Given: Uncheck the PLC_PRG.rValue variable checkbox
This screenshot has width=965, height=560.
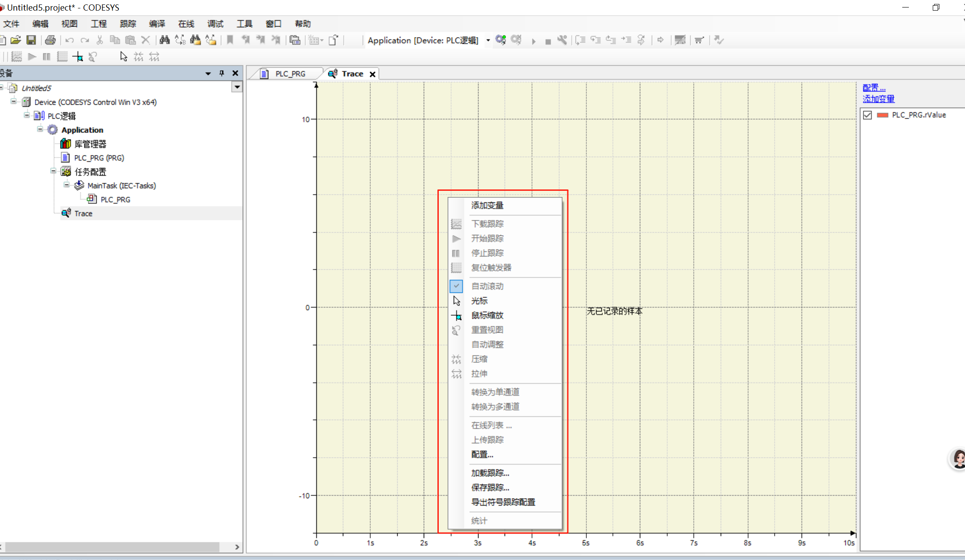Looking at the screenshot, I should 867,115.
